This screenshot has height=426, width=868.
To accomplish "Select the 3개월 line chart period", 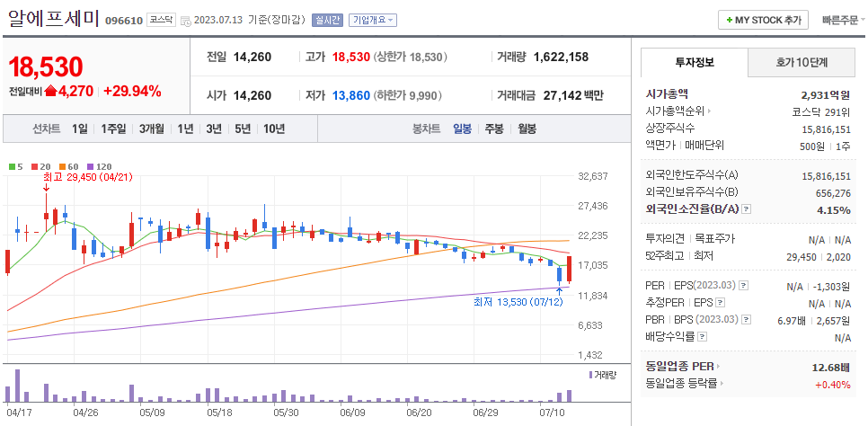I will pyautogui.click(x=152, y=129).
